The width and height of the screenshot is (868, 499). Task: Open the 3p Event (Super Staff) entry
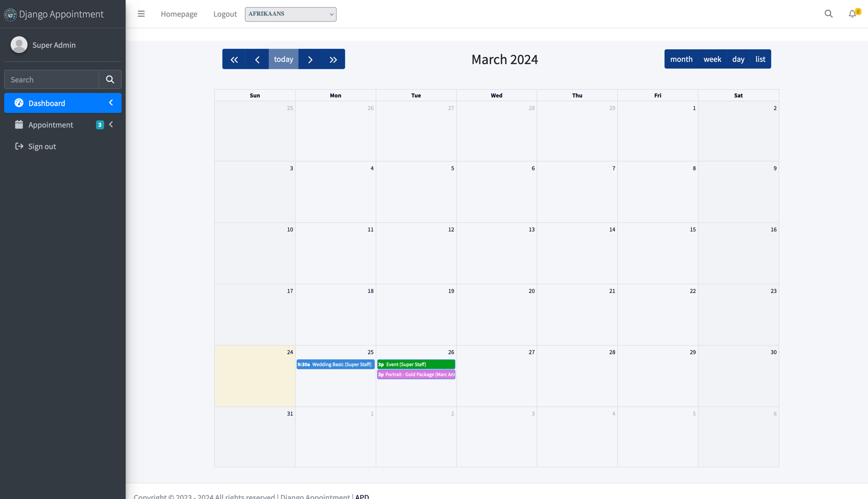[416, 364]
